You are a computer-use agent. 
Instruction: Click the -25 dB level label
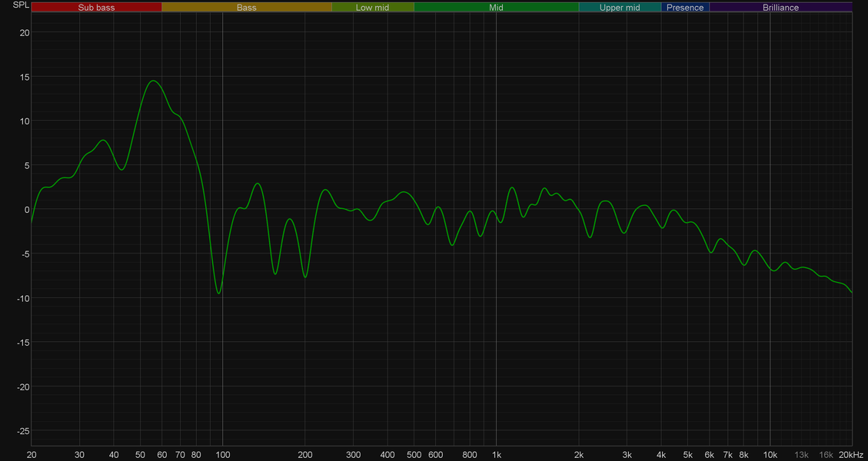coord(23,430)
